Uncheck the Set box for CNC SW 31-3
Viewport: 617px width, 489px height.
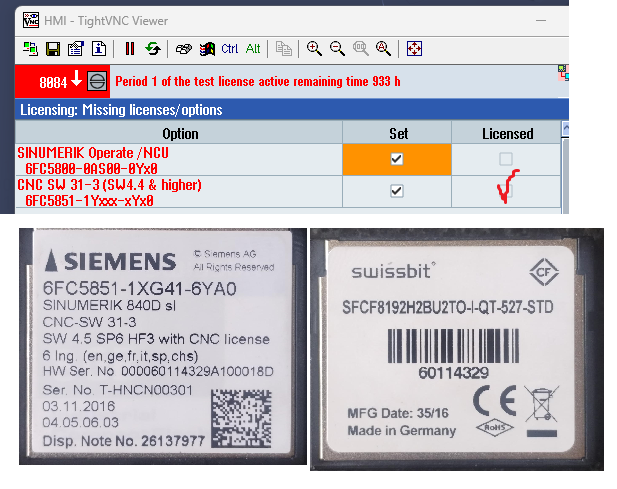pyautogui.click(x=397, y=191)
